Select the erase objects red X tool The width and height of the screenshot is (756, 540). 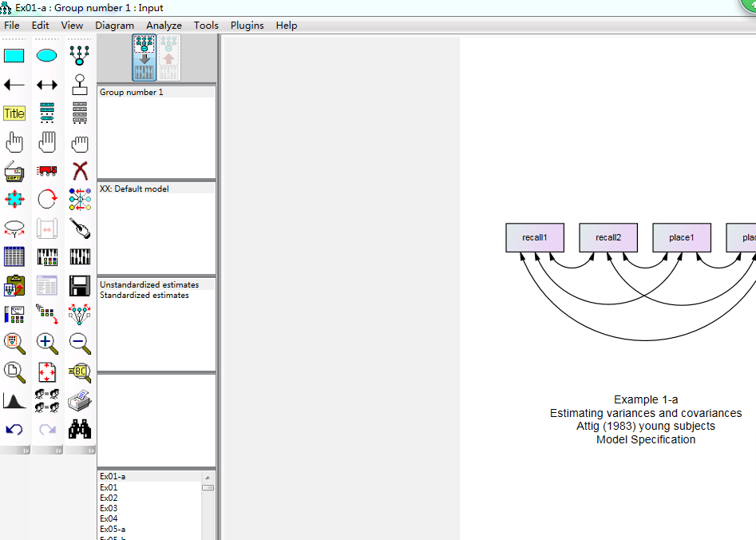click(80, 171)
